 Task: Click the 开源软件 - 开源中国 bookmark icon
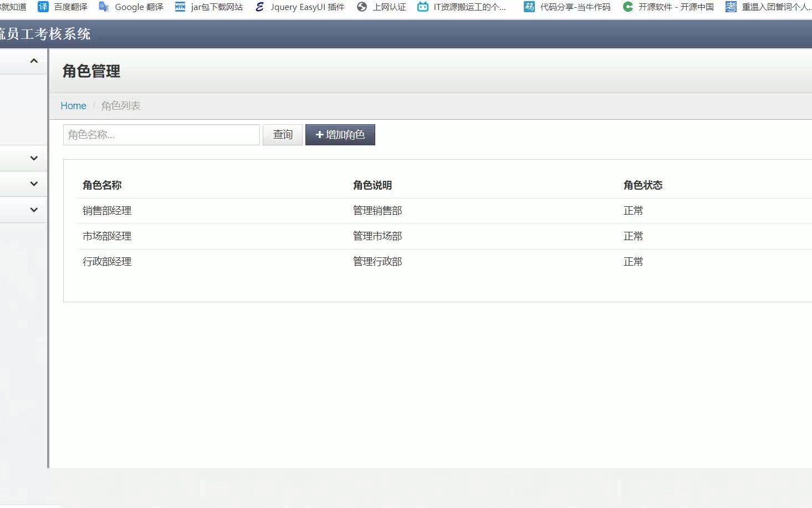(628, 7)
